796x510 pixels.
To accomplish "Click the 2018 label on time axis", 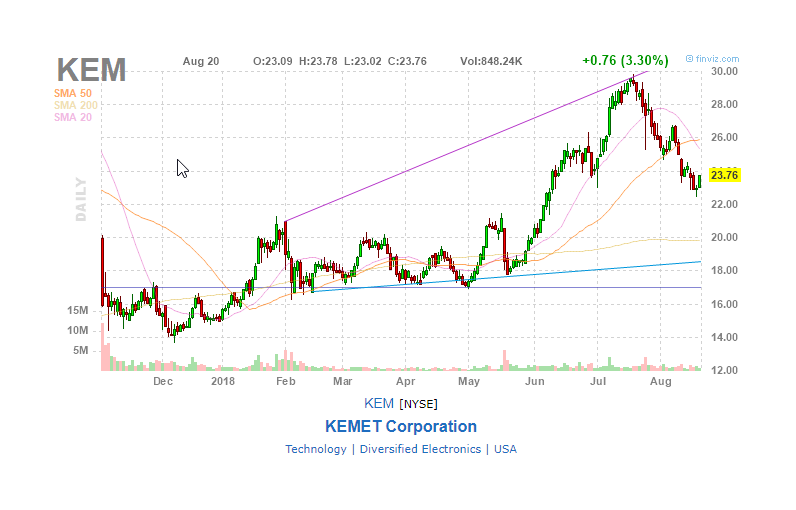I will (x=223, y=381).
